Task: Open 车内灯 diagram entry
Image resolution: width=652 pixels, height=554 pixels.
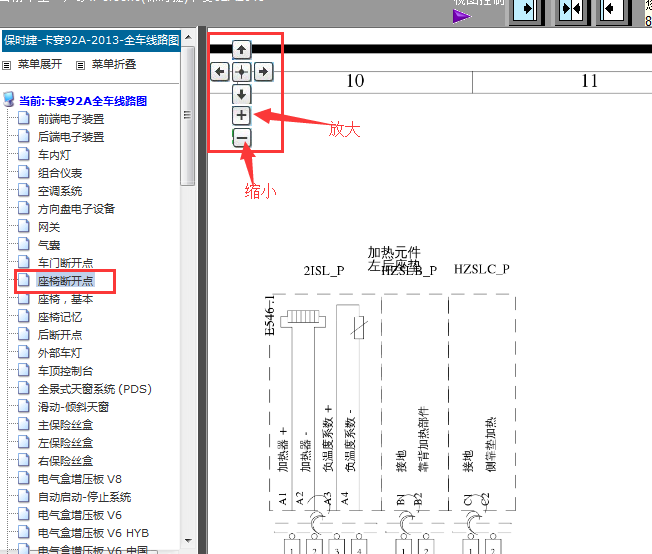Action: coord(54,155)
